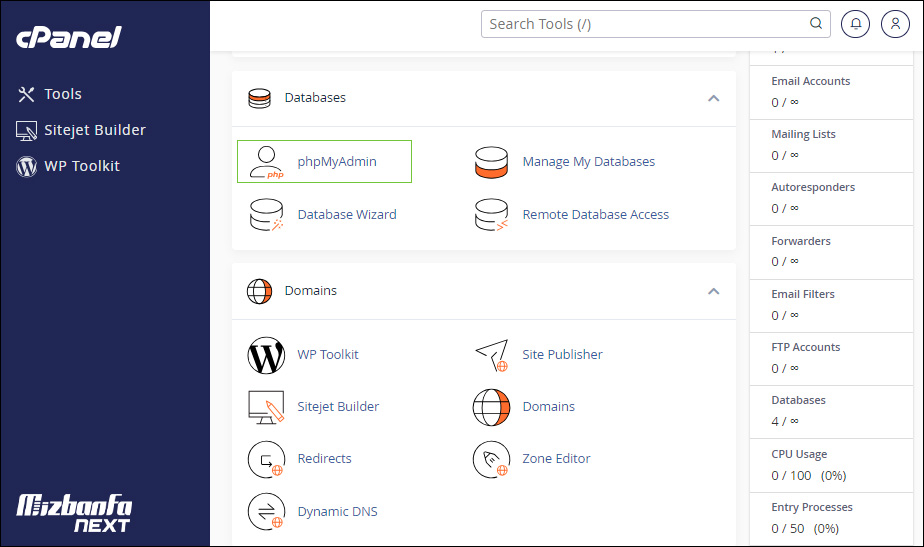Screen dimensions: 924x547
Task: Click Email Accounts statistic label
Action: coord(810,81)
